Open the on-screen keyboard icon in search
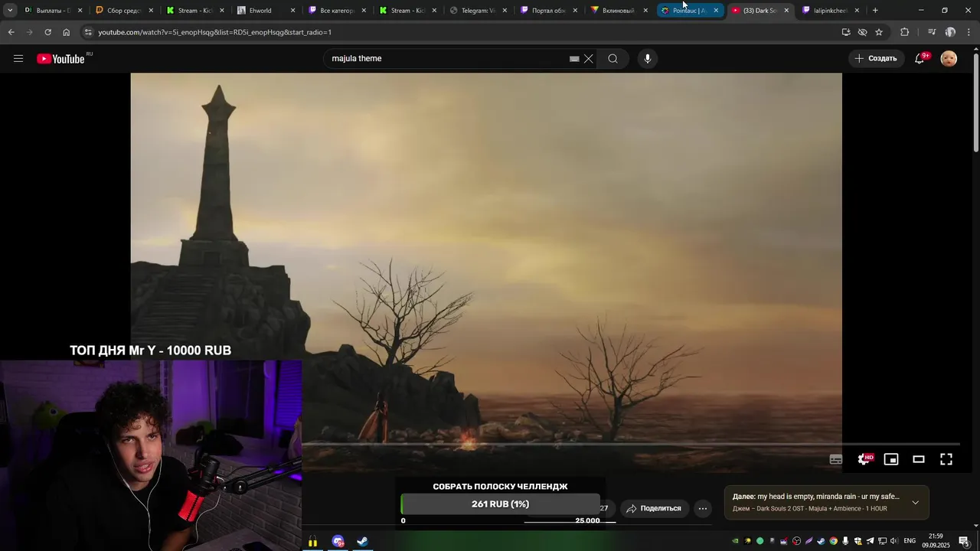 [x=574, y=59]
